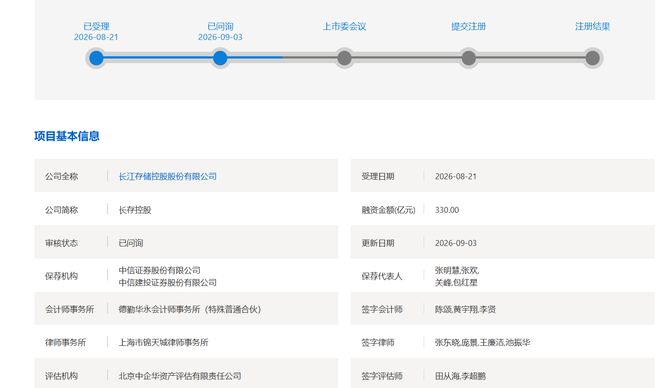660x388 pixels.
Task: Click the sponsor representatives 关峰,包红星
Action: (456, 282)
